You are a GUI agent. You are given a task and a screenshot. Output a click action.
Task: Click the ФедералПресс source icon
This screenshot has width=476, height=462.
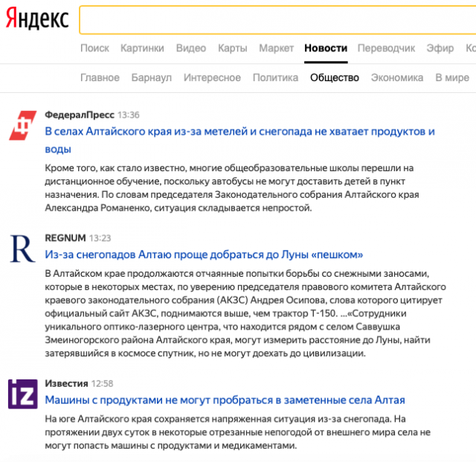point(22,125)
